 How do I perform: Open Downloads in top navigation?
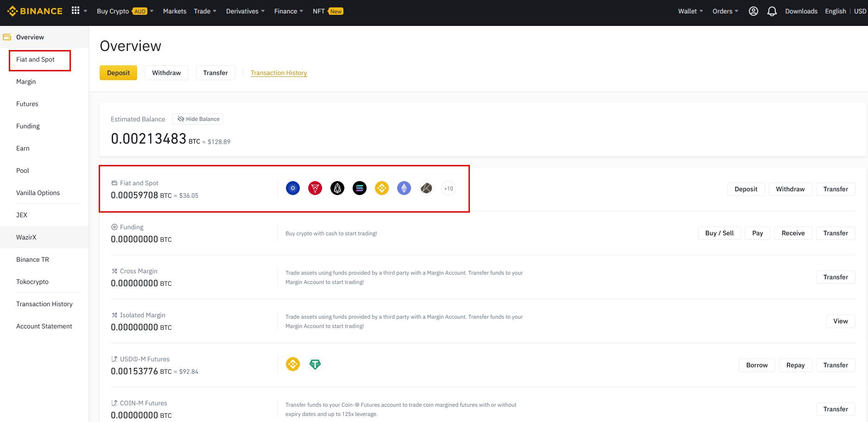[x=801, y=11]
